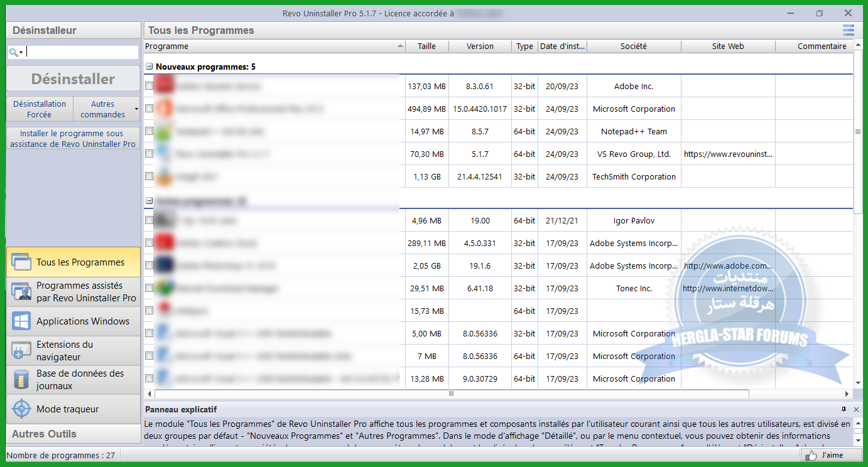Click Installer le programme sous assistance button
The width and height of the screenshot is (868, 467).
coord(73,139)
